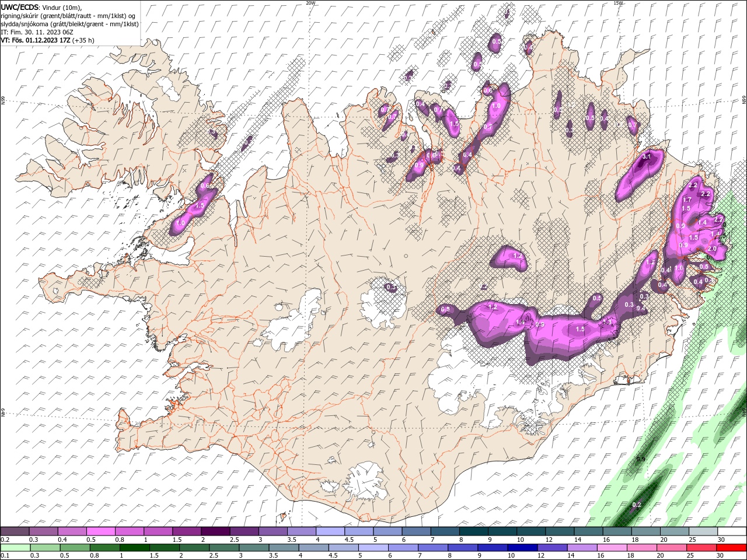Click bottom legend row swatch between 1 and 1.5
Screen dimensions: 747x560
tap(135, 548)
